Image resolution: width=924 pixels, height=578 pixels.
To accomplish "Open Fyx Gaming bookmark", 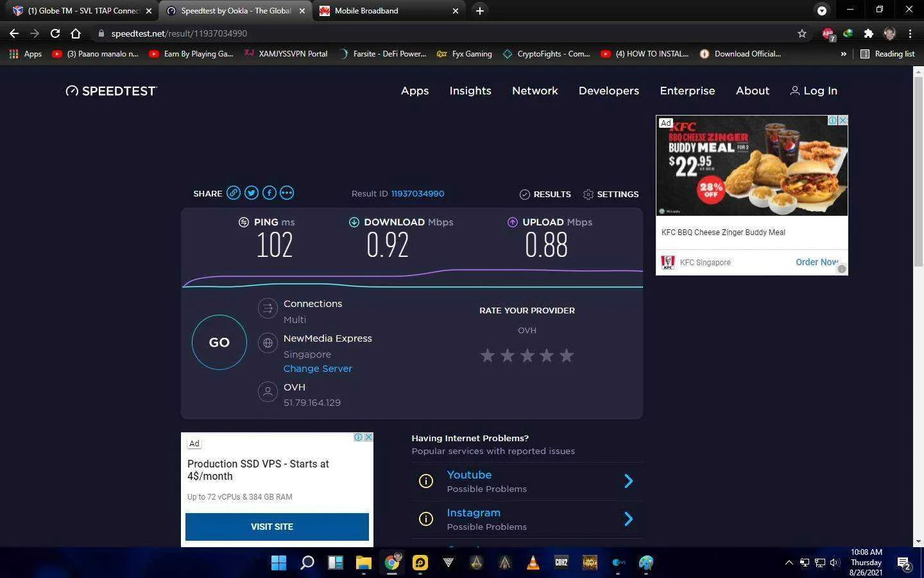I will [x=464, y=54].
